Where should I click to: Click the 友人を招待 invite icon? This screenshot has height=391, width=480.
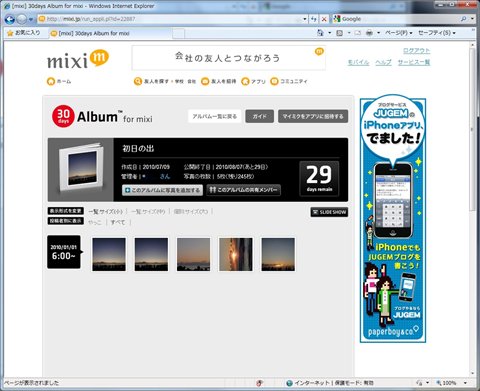click(205, 81)
